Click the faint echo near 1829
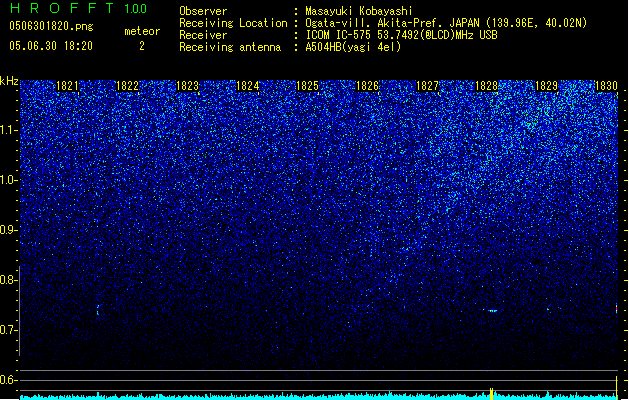629x400 pixels. point(548,309)
